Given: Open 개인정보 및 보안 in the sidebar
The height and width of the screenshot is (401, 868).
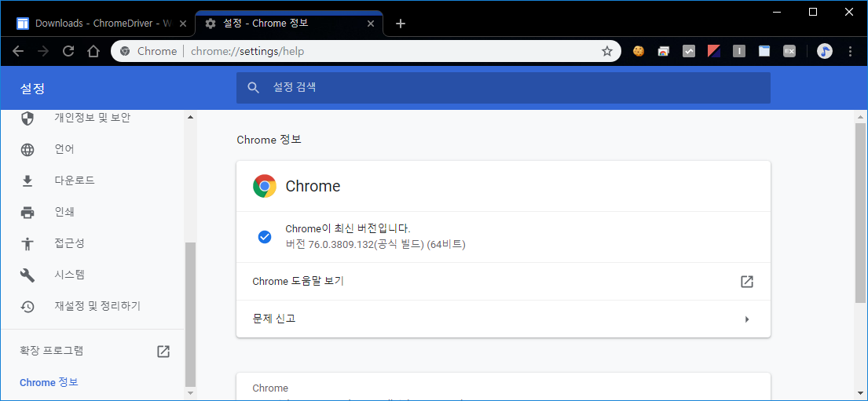Looking at the screenshot, I should [92, 118].
